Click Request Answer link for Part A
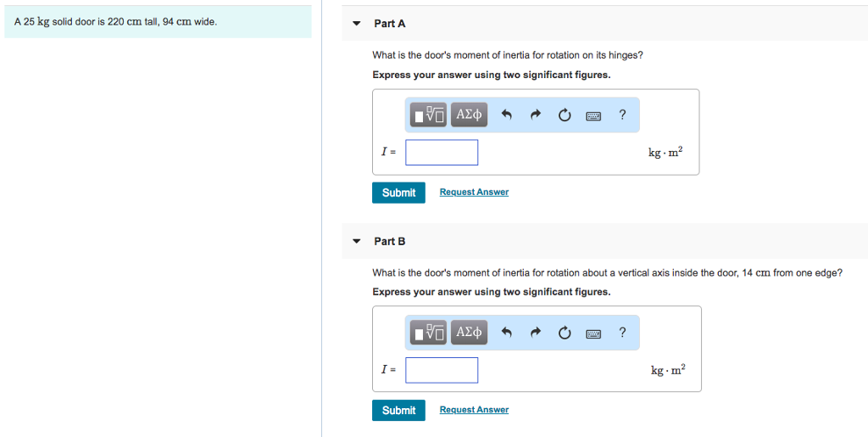868x437 pixels. tap(474, 193)
